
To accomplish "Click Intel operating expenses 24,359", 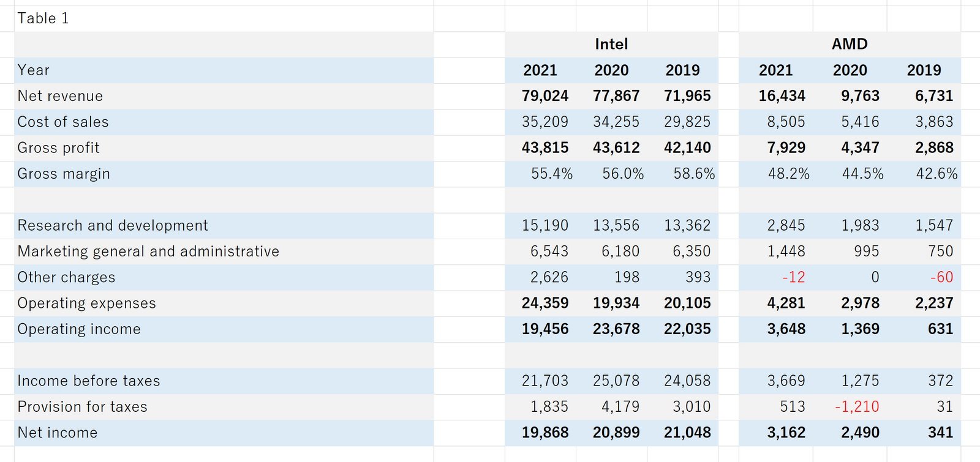I will pos(545,304).
